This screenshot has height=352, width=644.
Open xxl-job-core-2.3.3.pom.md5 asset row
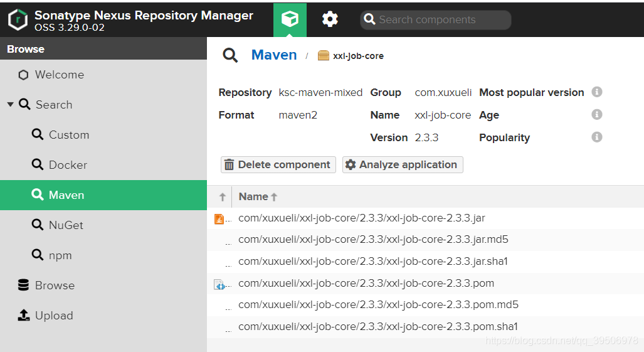pos(426,305)
